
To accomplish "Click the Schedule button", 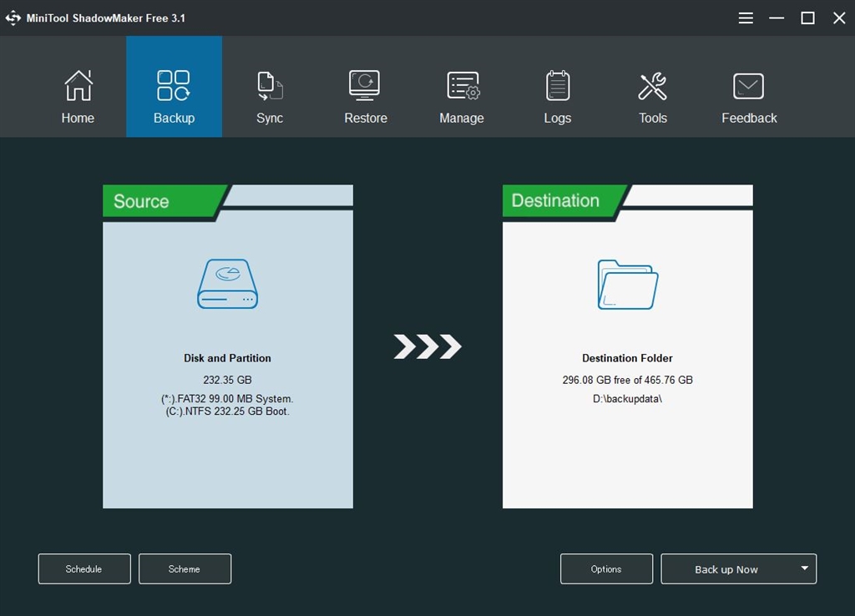I will (84, 568).
